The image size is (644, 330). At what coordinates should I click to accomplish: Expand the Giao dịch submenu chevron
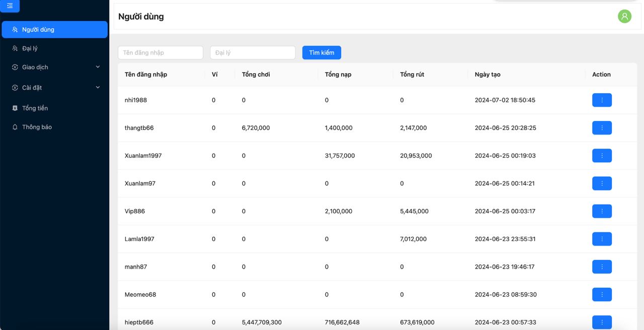point(98,67)
